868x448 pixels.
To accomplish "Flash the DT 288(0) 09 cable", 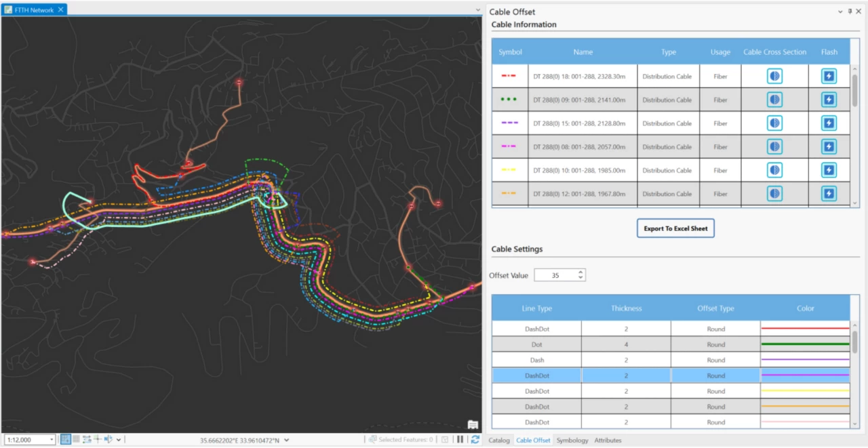I will 829,100.
